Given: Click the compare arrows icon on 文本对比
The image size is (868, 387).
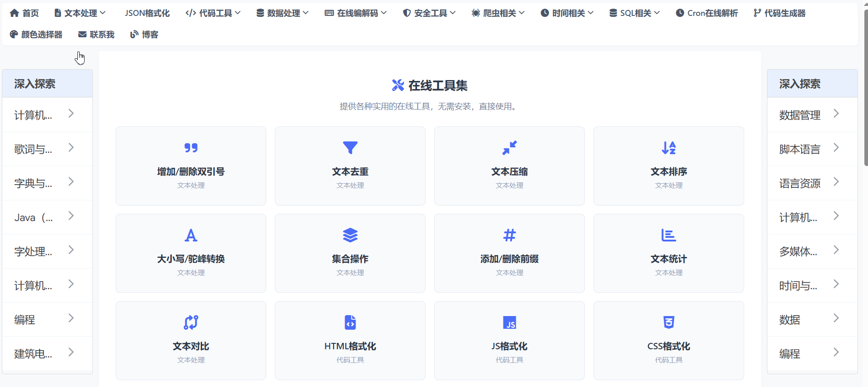Looking at the screenshot, I should click(x=191, y=322).
